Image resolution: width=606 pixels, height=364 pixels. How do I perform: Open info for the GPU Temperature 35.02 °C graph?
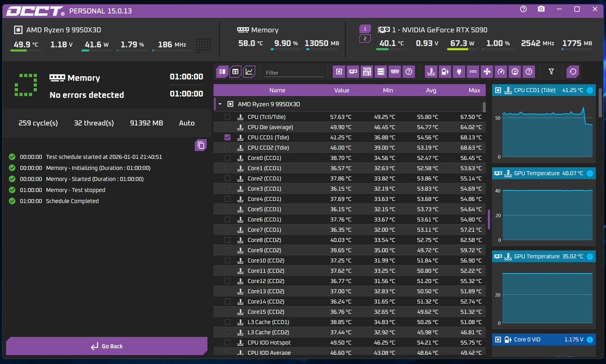click(x=589, y=256)
